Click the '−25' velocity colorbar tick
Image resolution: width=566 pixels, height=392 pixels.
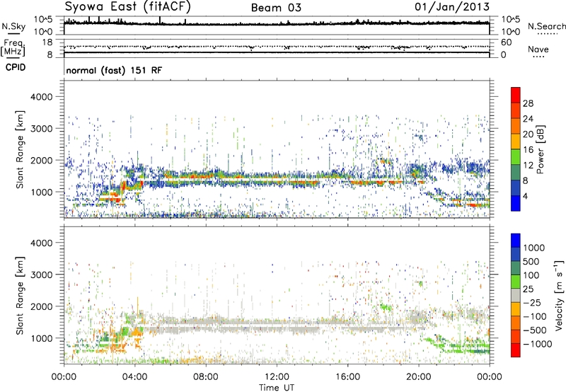tap(531, 302)
